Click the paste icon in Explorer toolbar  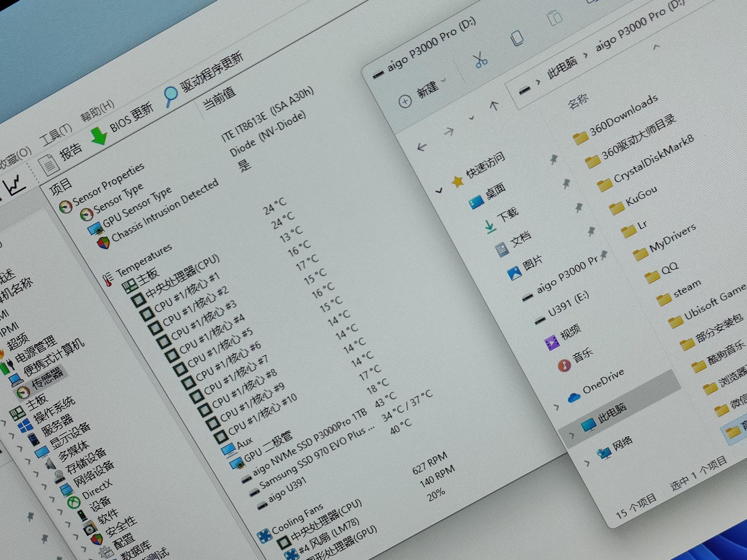pyautogui.click(x=554, y=18)
